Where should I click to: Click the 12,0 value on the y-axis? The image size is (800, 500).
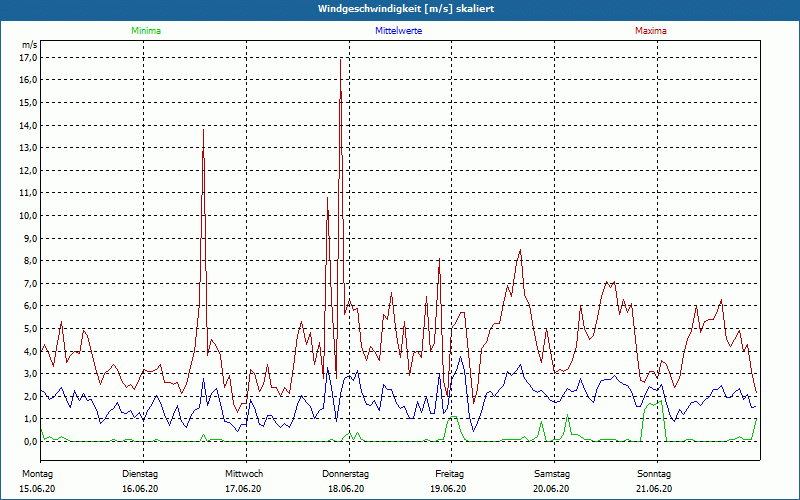pyautogui.click(x=29, y=170)
